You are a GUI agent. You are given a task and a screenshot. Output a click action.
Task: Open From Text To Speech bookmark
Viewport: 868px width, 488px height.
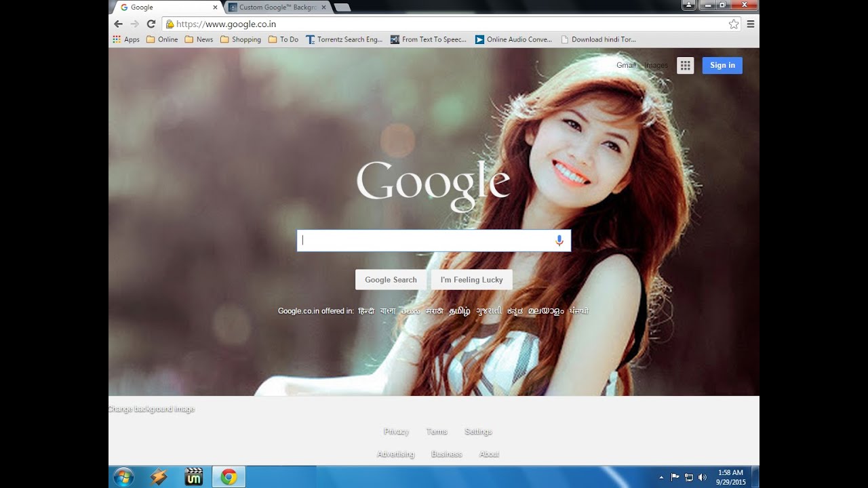[x=429, y=39]
